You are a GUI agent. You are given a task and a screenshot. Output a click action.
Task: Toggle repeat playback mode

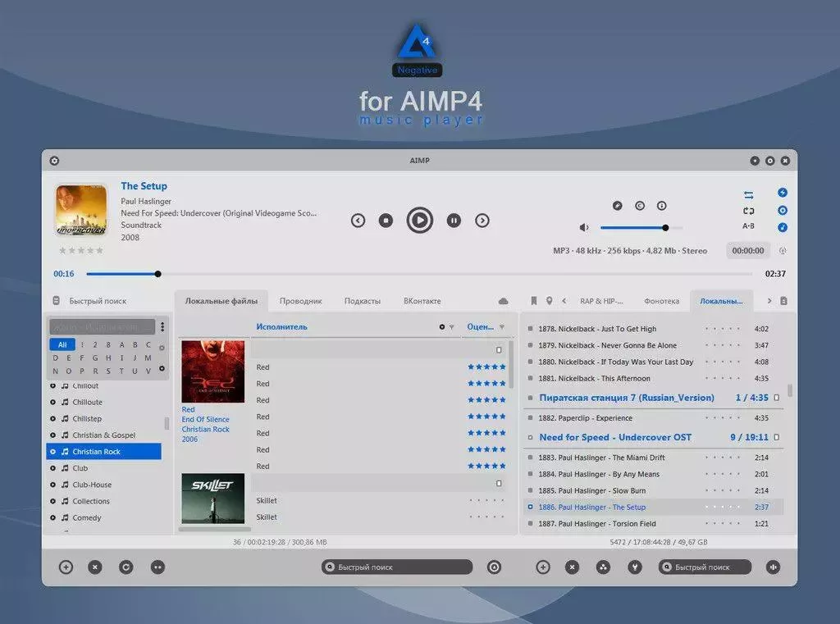pos(748,211)
